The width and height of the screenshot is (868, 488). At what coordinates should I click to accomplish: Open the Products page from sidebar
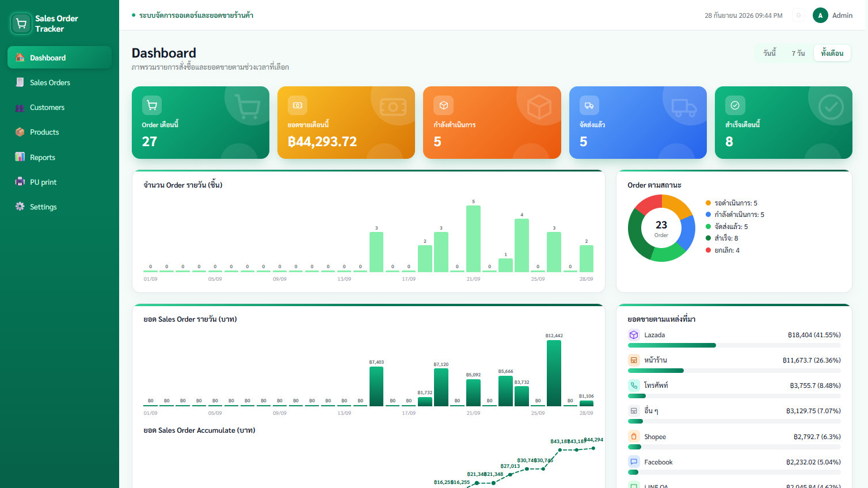[59, 132]
